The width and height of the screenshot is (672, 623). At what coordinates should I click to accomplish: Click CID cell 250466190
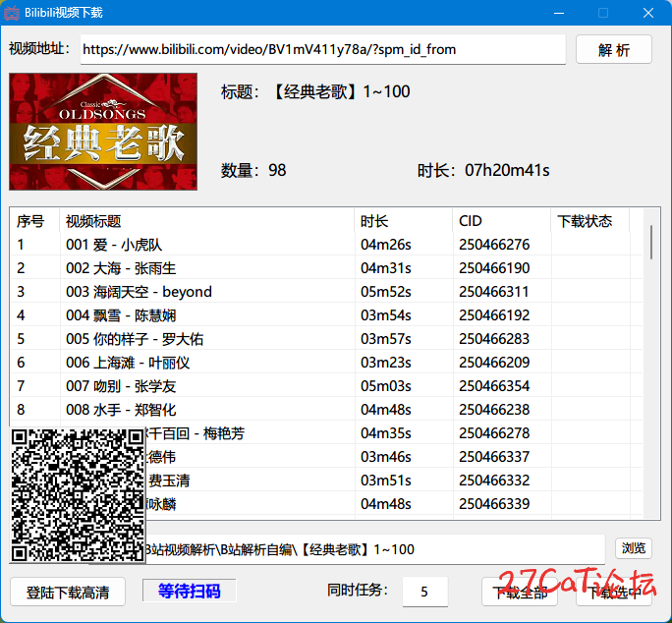pyautogui.click(x=494, y=268)
